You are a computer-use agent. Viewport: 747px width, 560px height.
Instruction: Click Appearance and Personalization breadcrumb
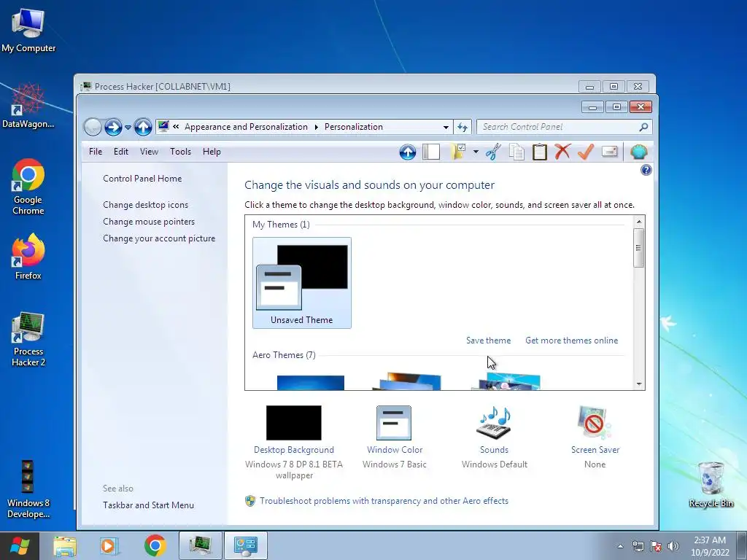247,127
